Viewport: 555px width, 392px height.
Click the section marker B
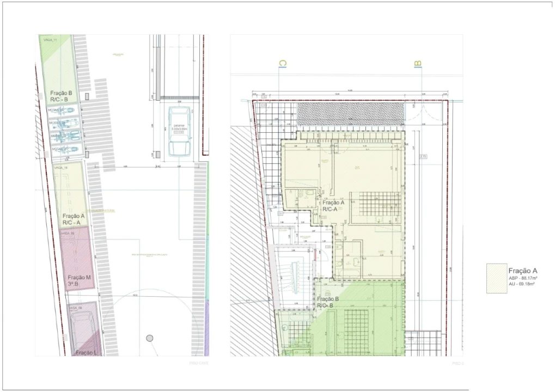[418, 64]
